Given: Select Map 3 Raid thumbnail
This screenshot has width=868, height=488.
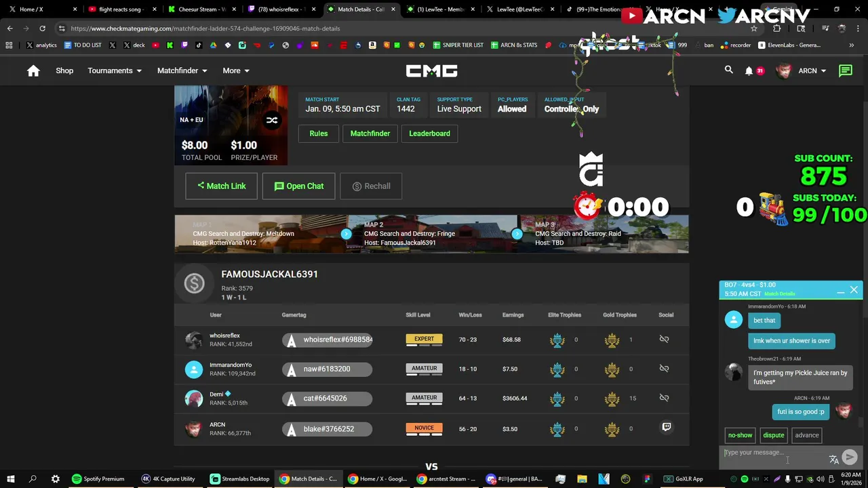Looking at the screenshot, I should [x=604, y=234].
